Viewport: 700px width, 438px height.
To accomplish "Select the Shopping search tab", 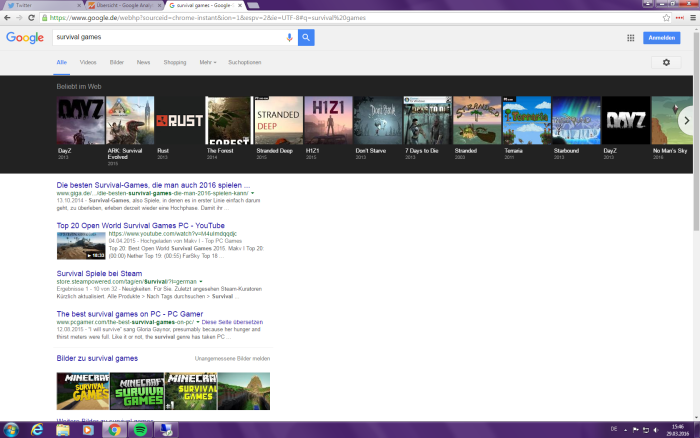I will pos(175,63).
